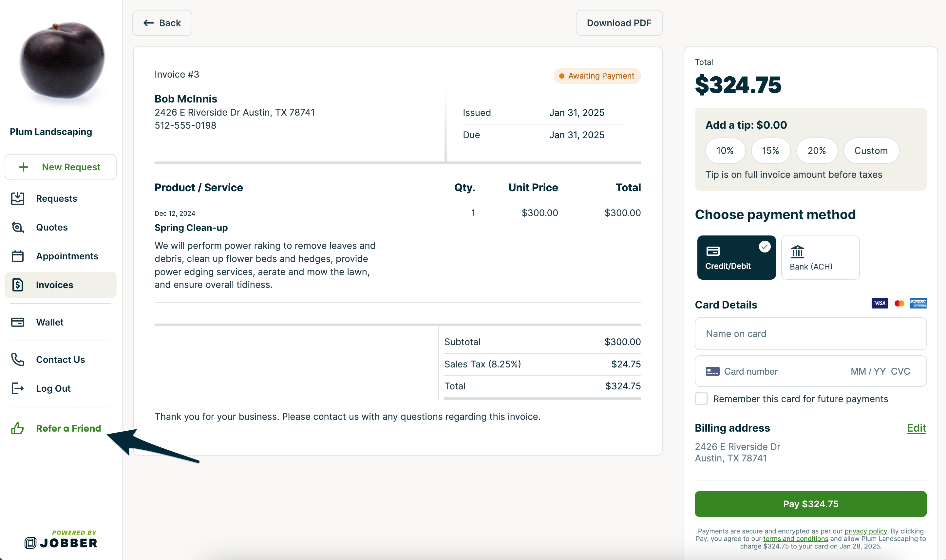
Task: Open Appointments via its calendar icon
Action: click(x=18, y=256)
